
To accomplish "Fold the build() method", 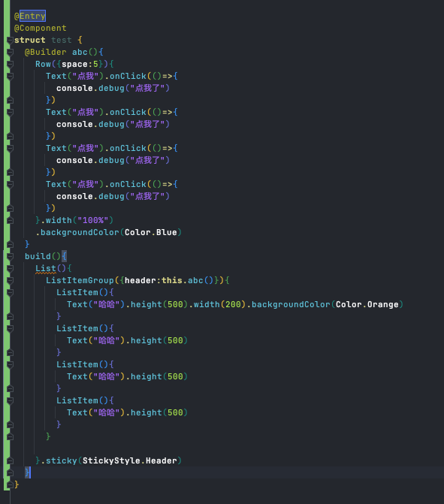I will [x=10, y=256].
